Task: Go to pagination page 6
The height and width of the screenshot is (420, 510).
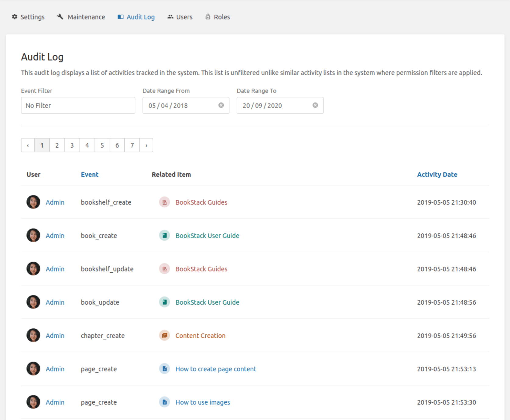Action: (117, 145)
